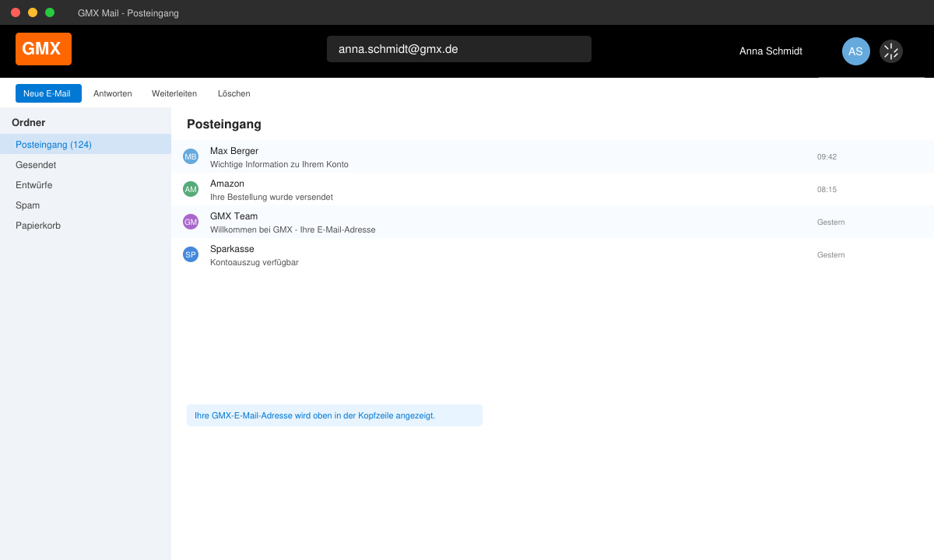Click the orange GMX logo
The height and width of the screenshot is (560, 934).
44,49
